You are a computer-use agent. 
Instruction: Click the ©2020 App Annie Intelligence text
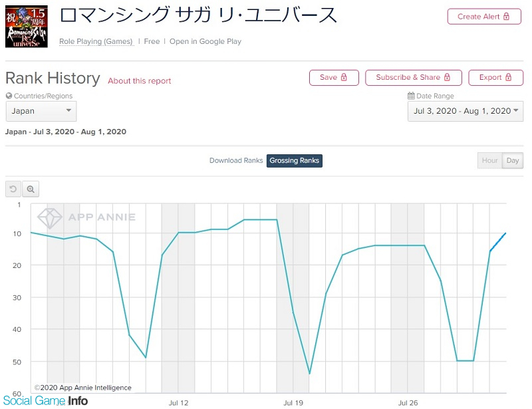click(82, 388)
